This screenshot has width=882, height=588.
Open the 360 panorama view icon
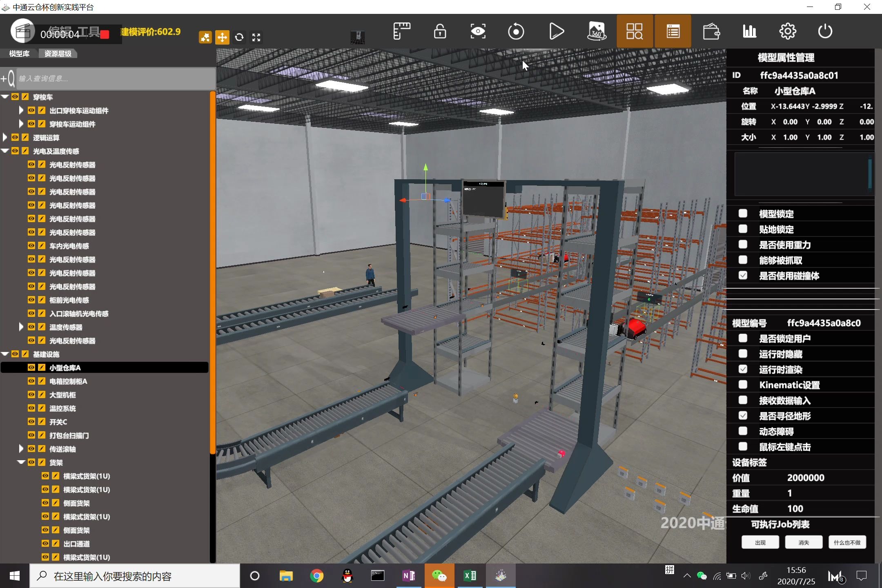click(596, 31)
